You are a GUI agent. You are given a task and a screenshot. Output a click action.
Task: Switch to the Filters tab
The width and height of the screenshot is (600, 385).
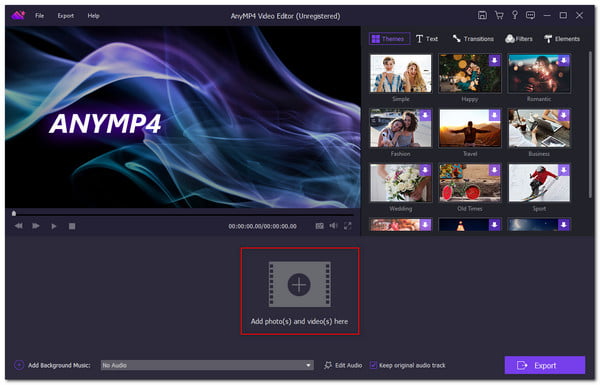click(x=519, y=39)
